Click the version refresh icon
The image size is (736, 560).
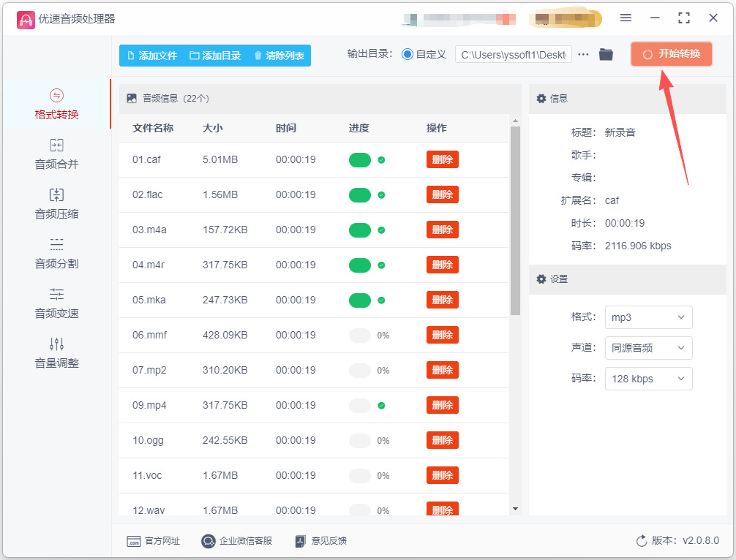tap(641, 541)
